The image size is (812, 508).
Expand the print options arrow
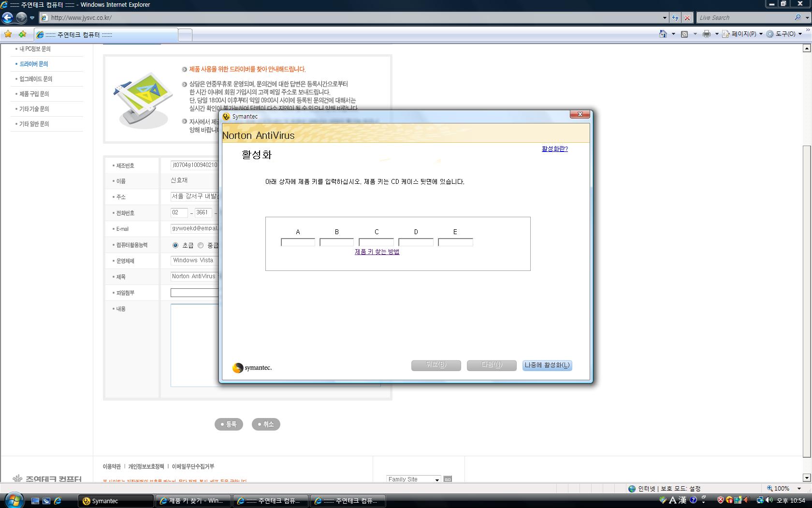pyautogui.click(x=717, y=34)
